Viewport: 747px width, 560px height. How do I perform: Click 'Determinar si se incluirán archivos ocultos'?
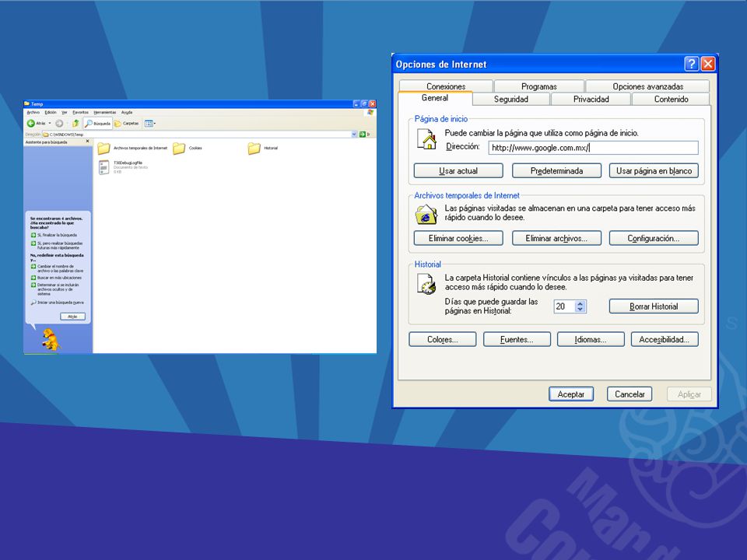[x=54, y=289]
